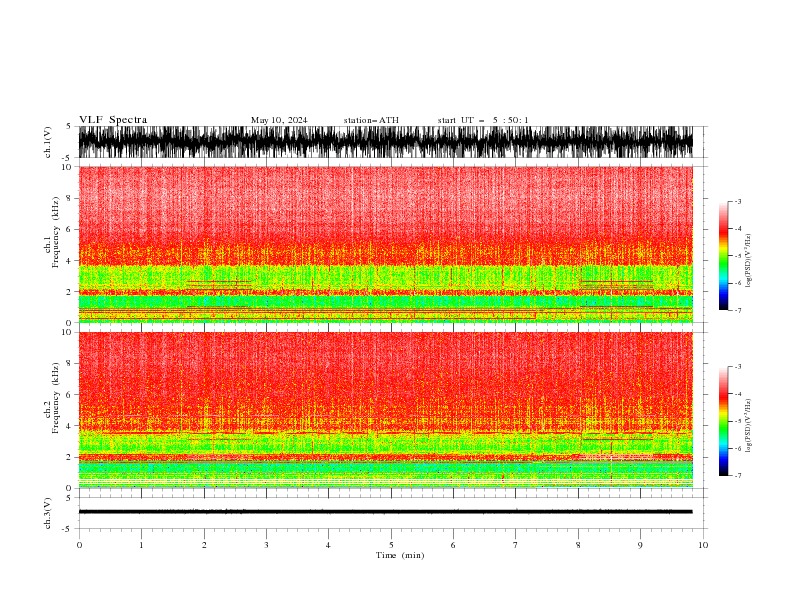
Task: Click the 'VLF Spectra' title text
Action: pyautogui.click(x=113, y=120)
